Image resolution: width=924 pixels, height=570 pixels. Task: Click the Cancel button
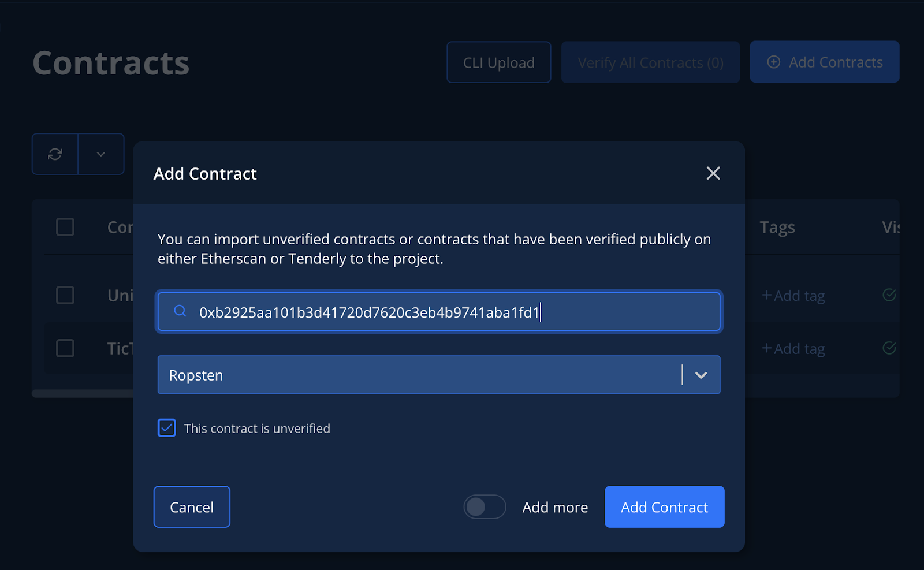pyautogui.click(x=192, y=506)
